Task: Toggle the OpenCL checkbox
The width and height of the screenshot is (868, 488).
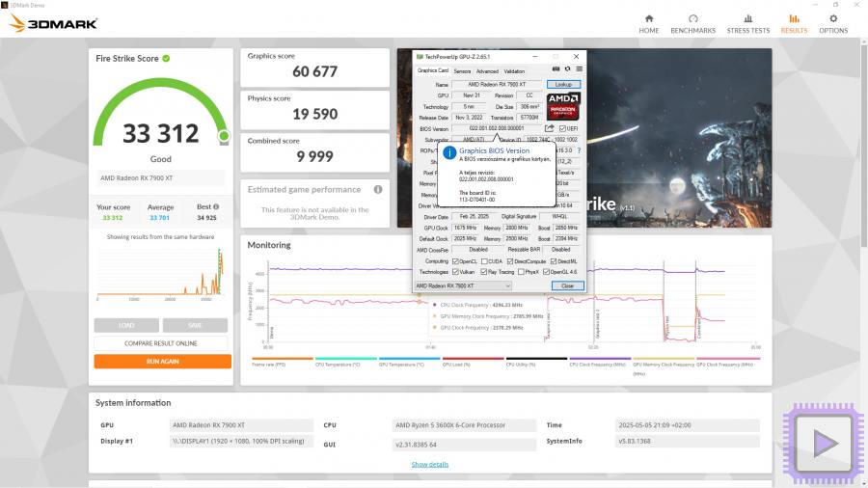Action: coord(455,261)
